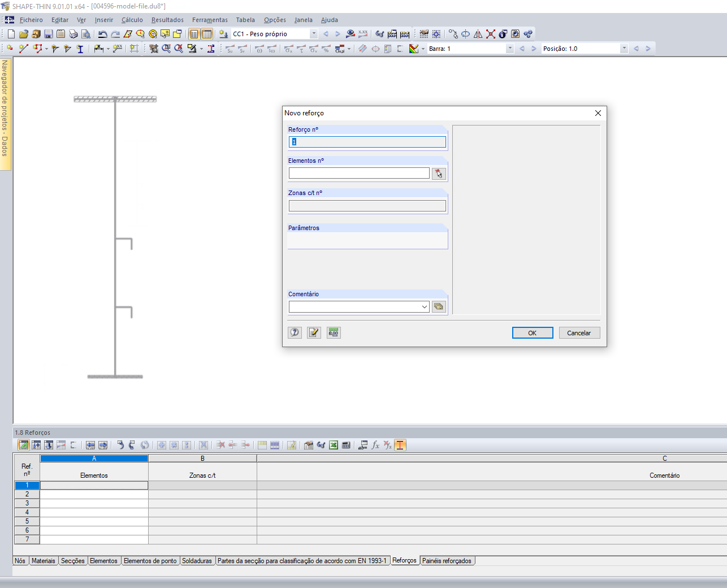The height and width of the screenshot is (588, 727).
Task: Open the Resultados menu
Action: [x=167, y=20]
